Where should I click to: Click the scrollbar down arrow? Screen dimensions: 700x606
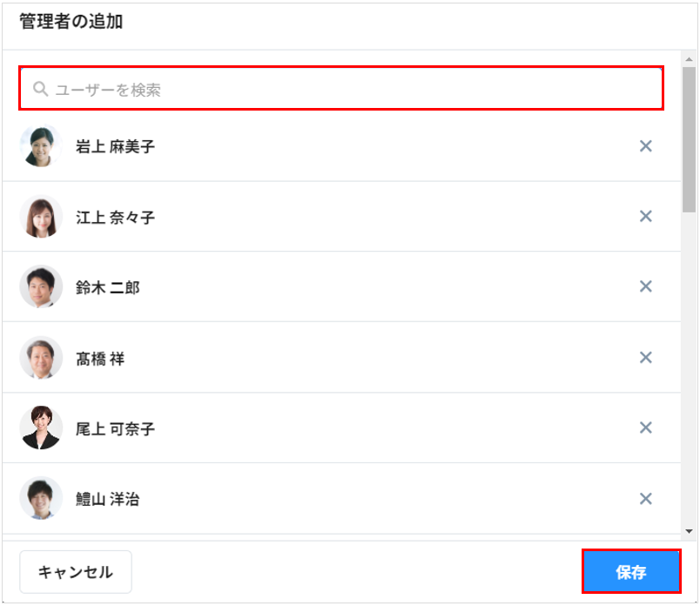point(690,530)
